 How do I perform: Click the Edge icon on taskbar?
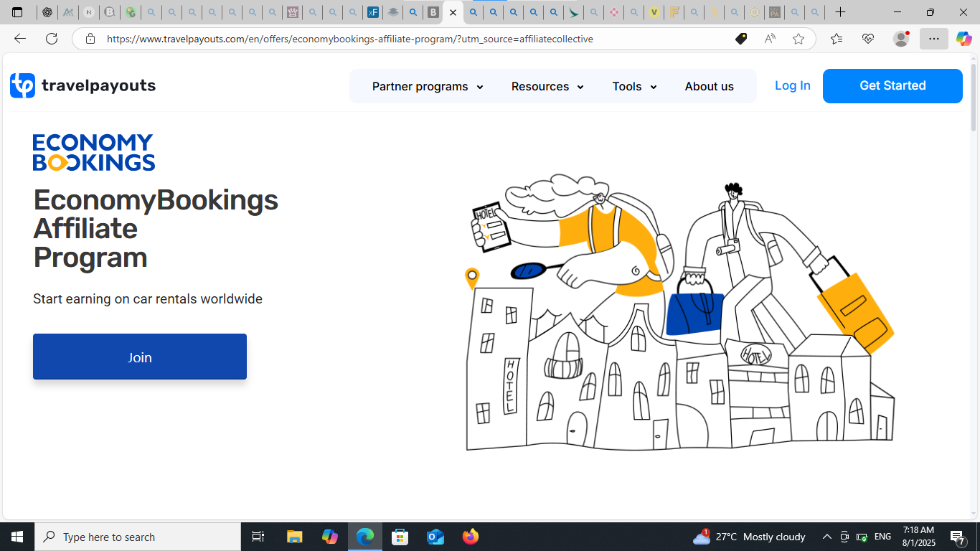pos(365,537)
